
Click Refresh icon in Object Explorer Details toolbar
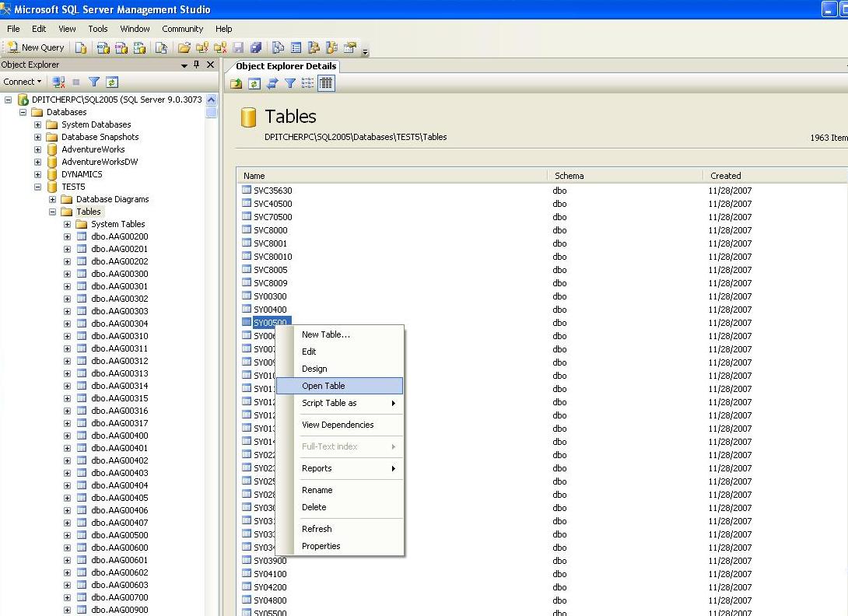(254, 83)
